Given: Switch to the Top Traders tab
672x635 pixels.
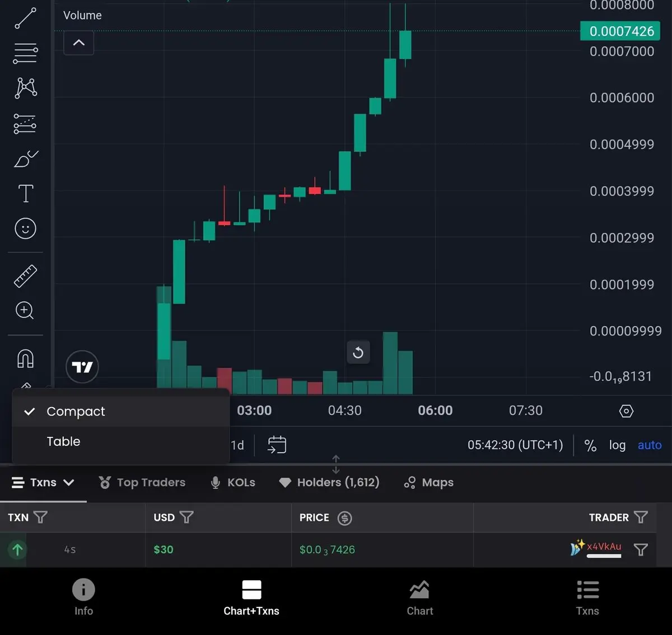Looking at the screenshot, I should tap(142, 482).
